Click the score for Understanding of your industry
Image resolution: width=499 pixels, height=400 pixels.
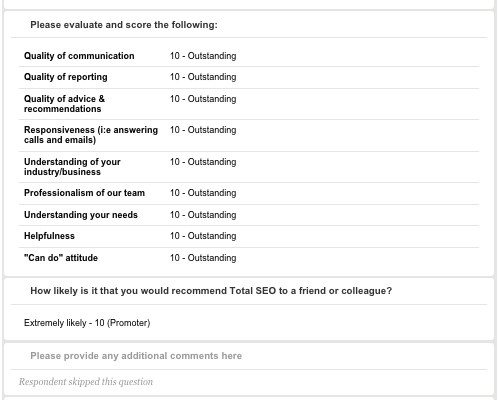(203, 162)
